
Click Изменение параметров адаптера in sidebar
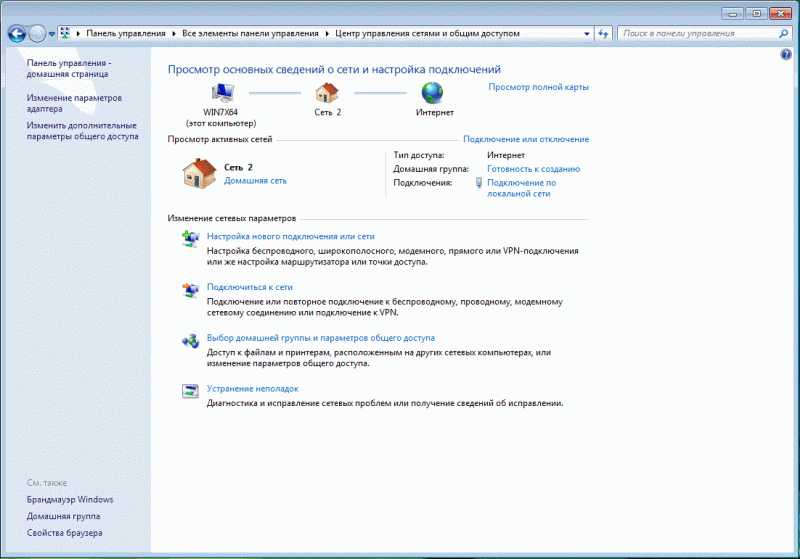click(74, 103)
